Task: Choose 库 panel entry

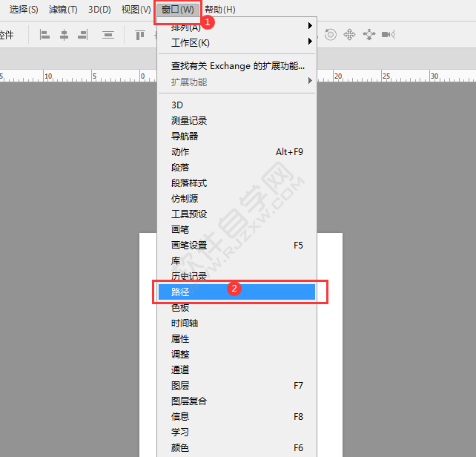Action: 237,260
